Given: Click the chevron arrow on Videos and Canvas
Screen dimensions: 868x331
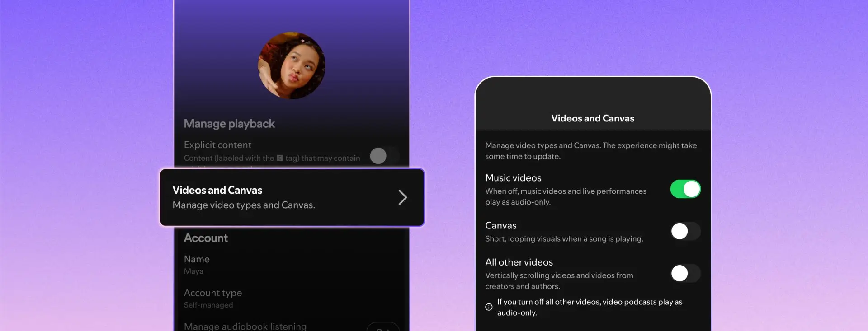Looking at the screenshot, I should click(402, 197).
